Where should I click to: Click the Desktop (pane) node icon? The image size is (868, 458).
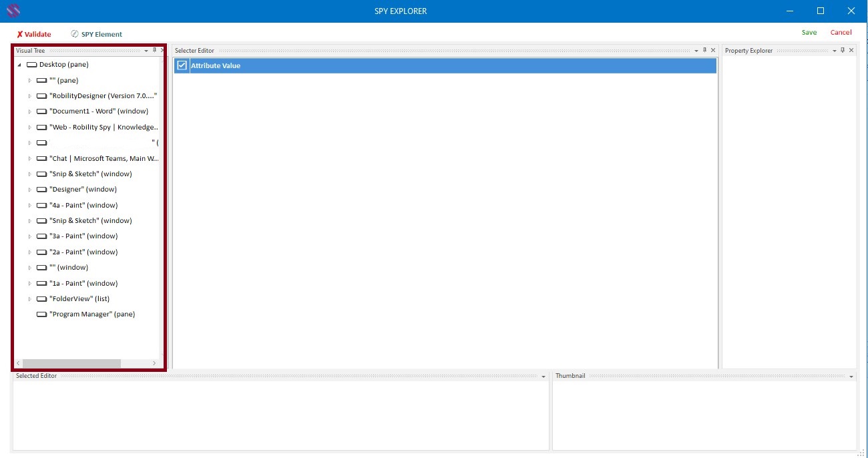click(x=31, y=65)
